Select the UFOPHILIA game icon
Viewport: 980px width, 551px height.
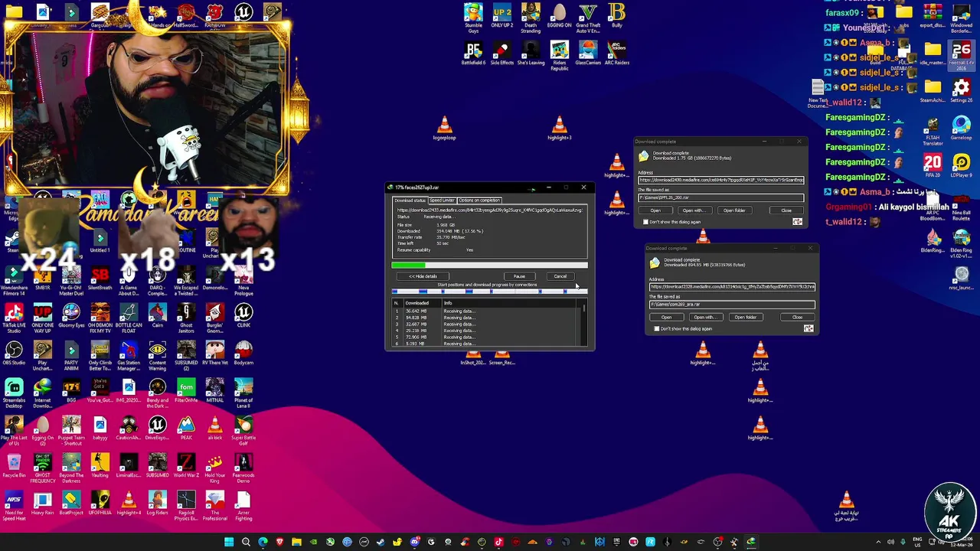click(x=100, y=502)
